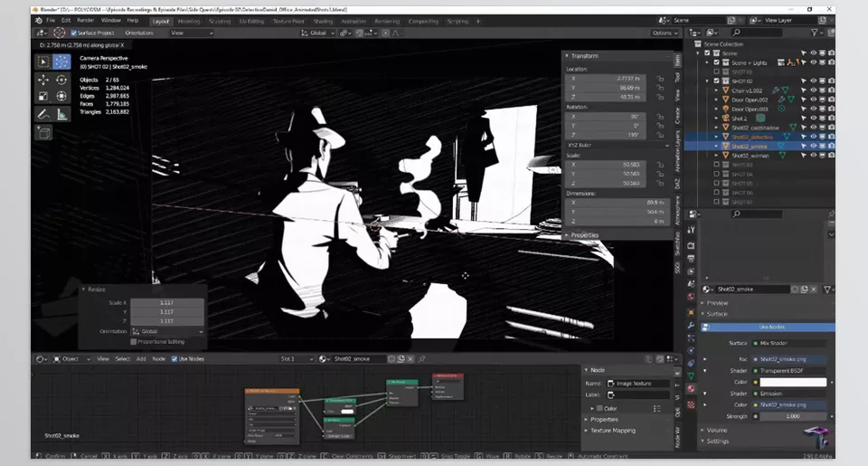Switch to the Layout workspace tab
The width and height of the screenshot is (868, 466).
(160, 19)
